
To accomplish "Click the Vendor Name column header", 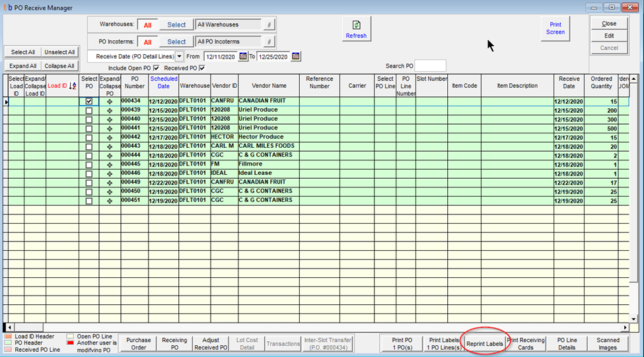I will pyautogui.click(x=269, y=86).
